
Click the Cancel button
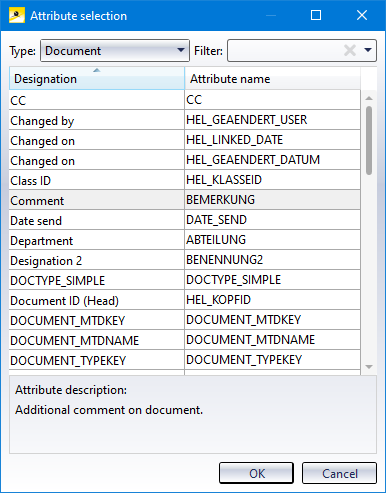point(339,473)
